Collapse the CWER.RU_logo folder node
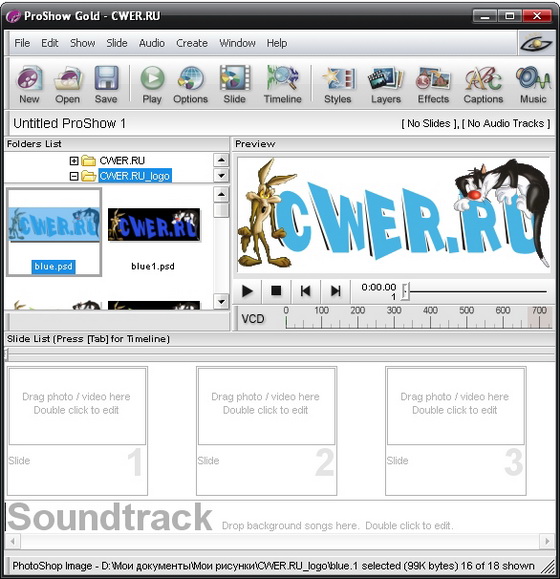Screen dimensions: 560x579 (x=74, y=177)
